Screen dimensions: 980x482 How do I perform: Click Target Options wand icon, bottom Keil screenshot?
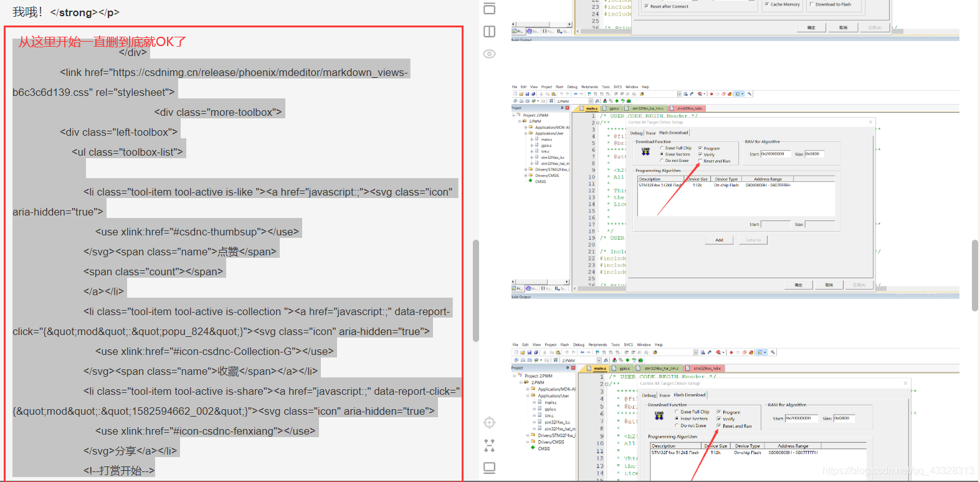pos(606,360)
